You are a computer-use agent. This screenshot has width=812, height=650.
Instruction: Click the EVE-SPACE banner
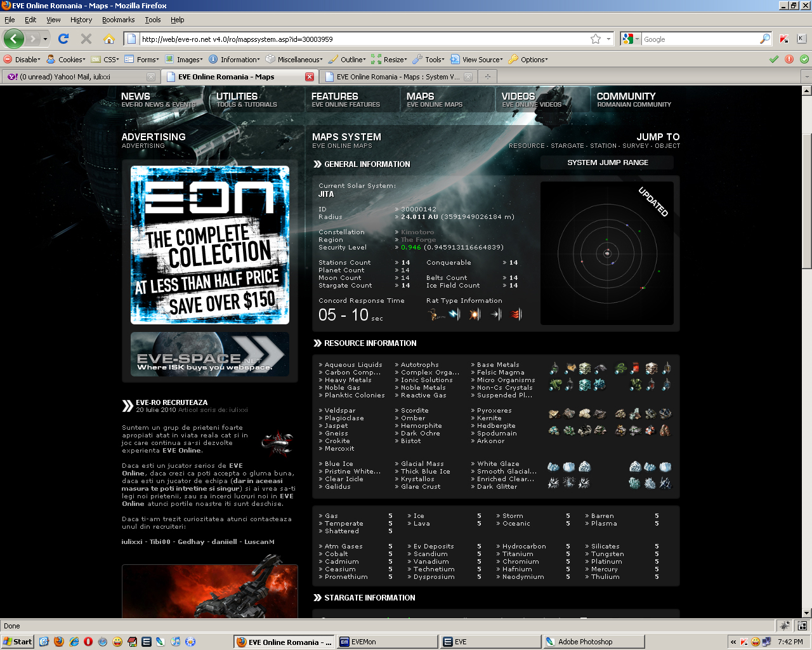click(x=210, y=354)
